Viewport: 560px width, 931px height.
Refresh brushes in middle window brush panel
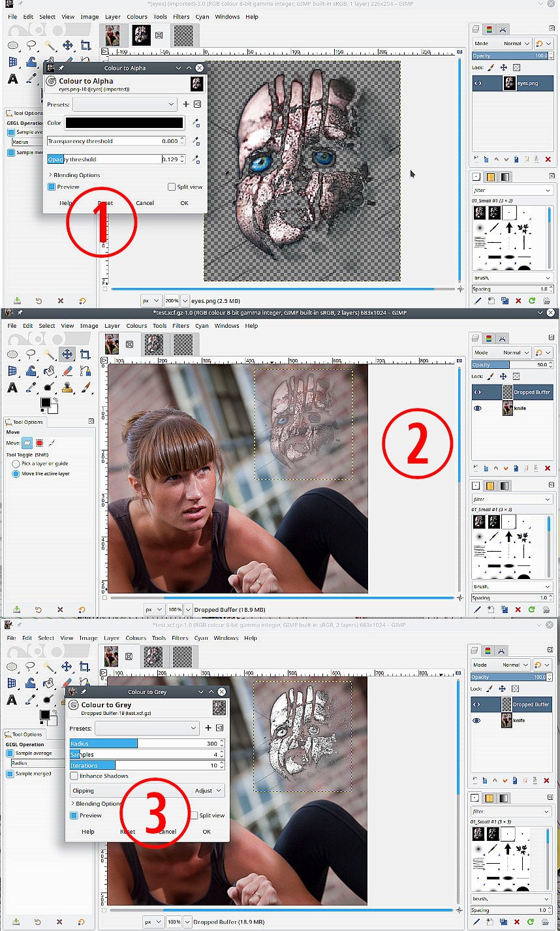532,610
